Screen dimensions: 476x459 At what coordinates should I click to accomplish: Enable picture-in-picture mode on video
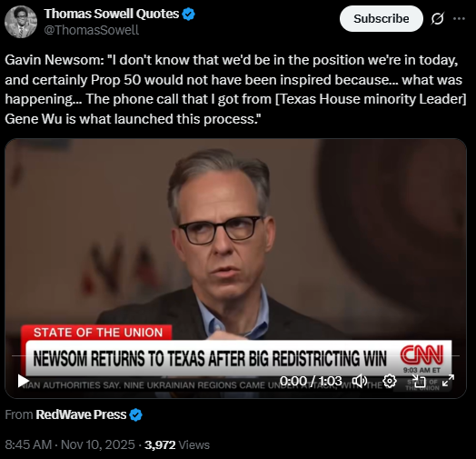pos(420,381)
